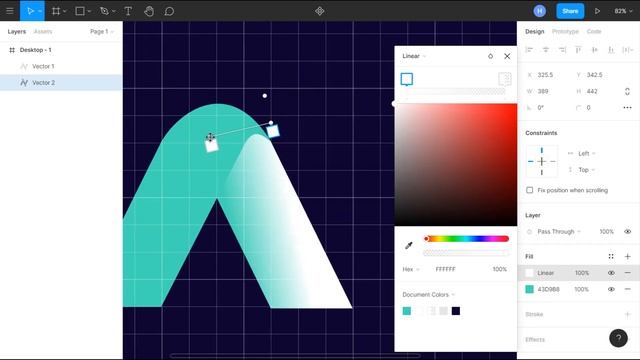Image resolution: width=640 pixels, height=360 pixels.
Task: Select the Frame tool
Action: (x=56, y=11)
